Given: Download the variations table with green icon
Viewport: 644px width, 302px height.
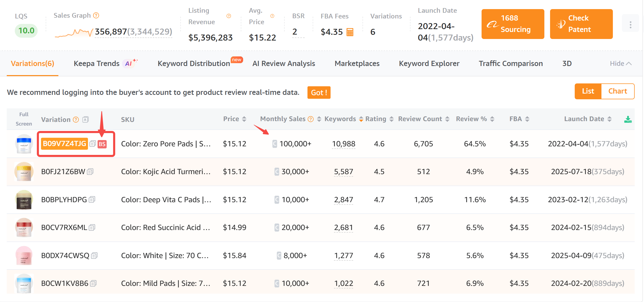Looking at the screenshot, I should tap(628, 119).
